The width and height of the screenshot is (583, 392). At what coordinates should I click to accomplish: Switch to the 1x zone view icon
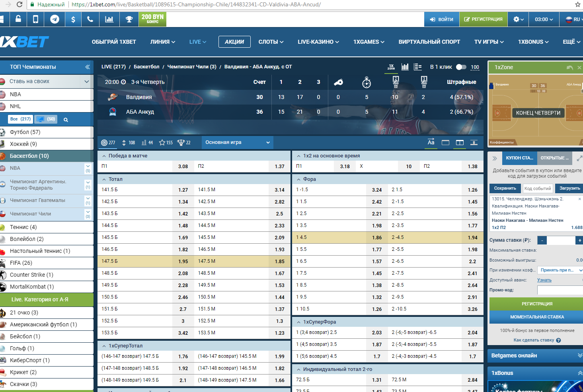pos(391,67)
